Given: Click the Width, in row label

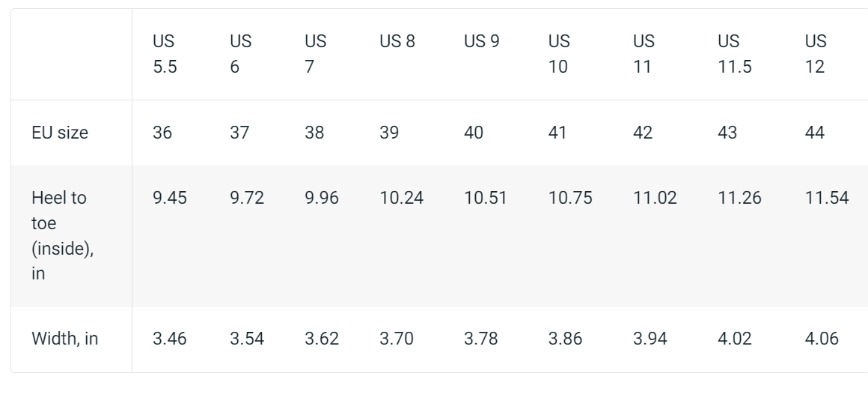Looking at the screenshot, I should 65,339.
